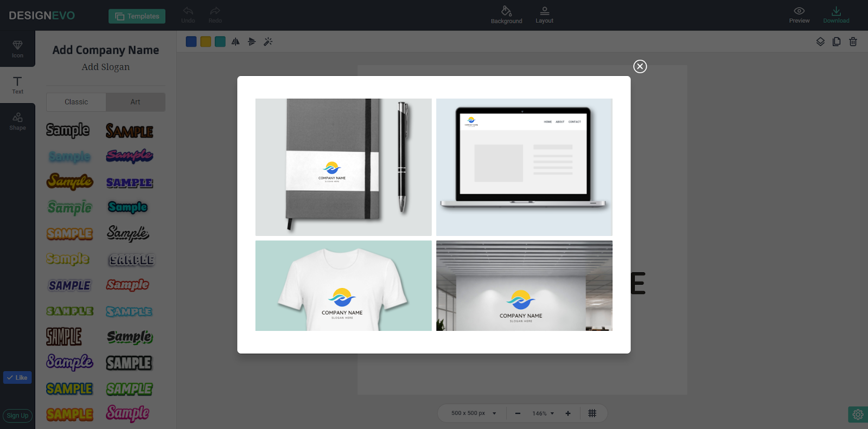Pick the teal color swatch
This screenshot has height=429, width=868.
(x=220, y=42)
